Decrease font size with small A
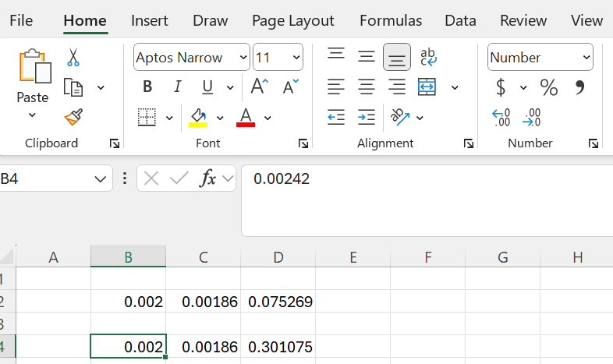The height and width of the screenshot is (364, 613). [290, 87]
